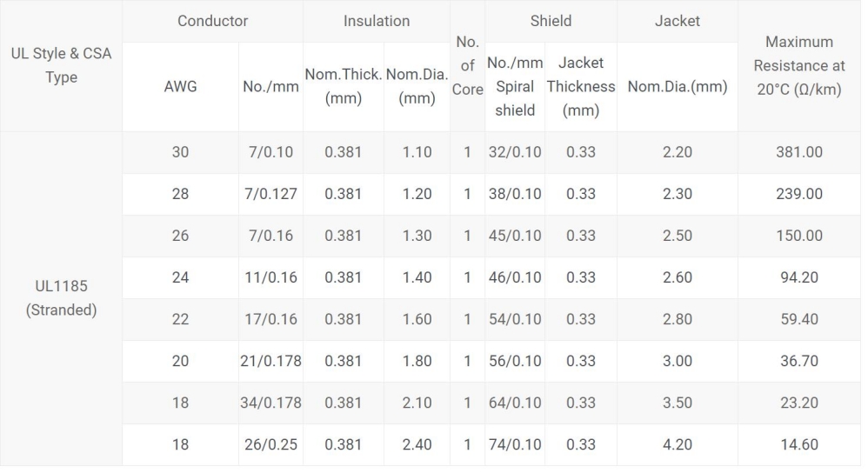Click the 2.10 insulation diameter cell
This screenshot has height=473, width=868.
[417, 403]
